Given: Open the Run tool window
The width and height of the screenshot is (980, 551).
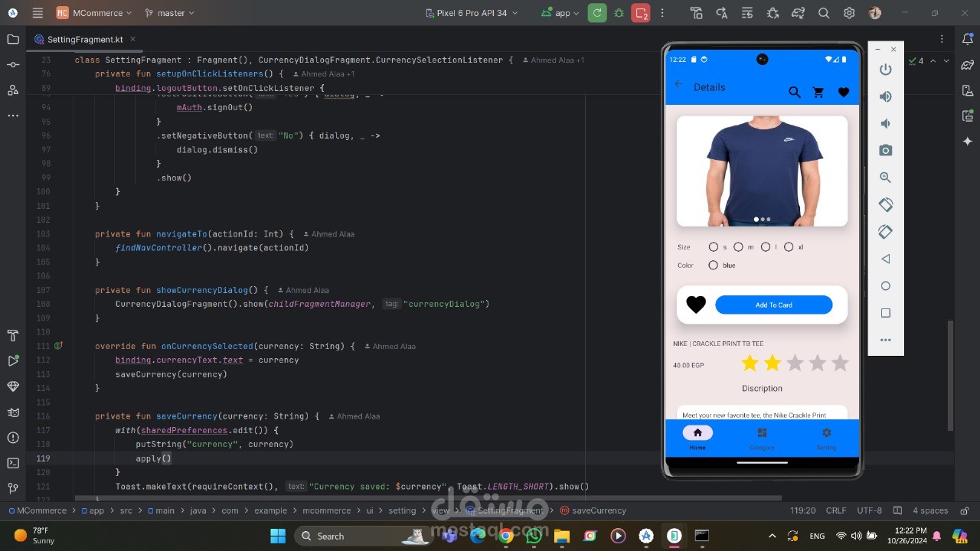Looking at the screenshot, I should [13, 361].
